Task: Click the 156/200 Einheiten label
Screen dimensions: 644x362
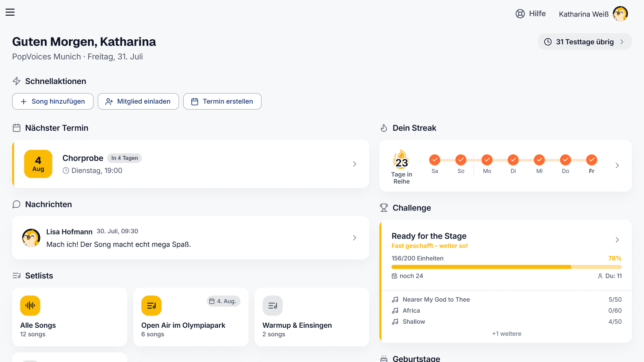Action: pyautogui.click(x=418, y=258)
